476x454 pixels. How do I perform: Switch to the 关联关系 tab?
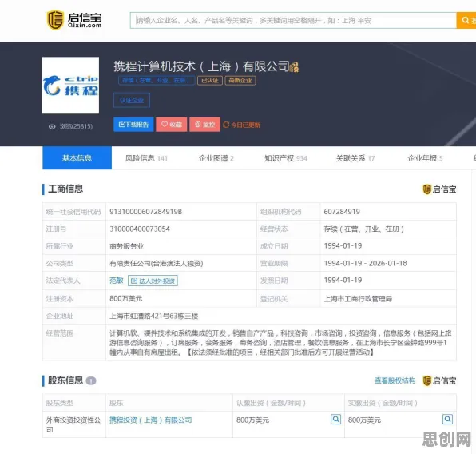coord(355,158)
